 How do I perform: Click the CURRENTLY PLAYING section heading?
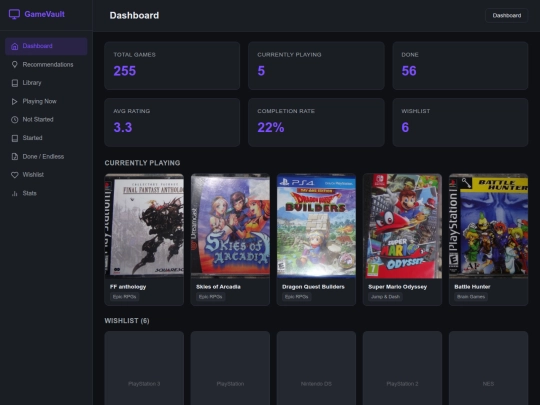pos(142,163)
